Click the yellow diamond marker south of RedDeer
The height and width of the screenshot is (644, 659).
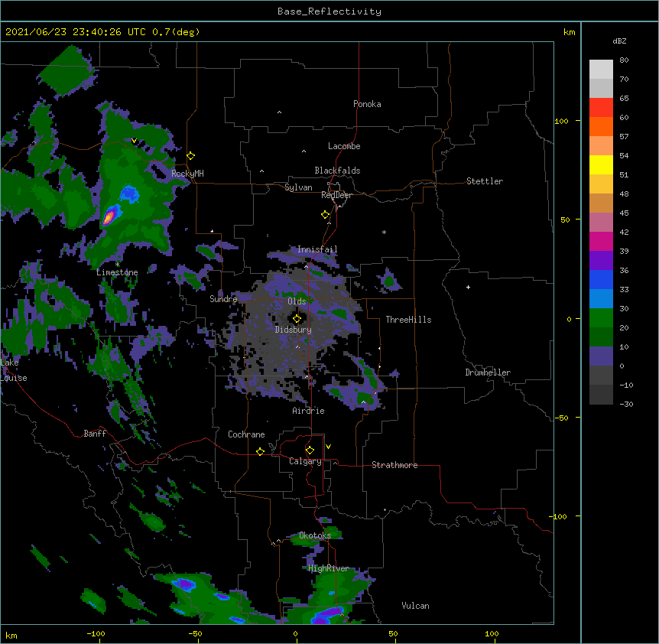(326, 215)
